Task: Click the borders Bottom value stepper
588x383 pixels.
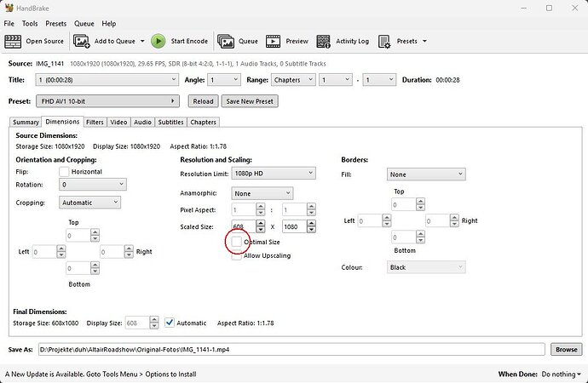Action: click(x=420, y=237)
